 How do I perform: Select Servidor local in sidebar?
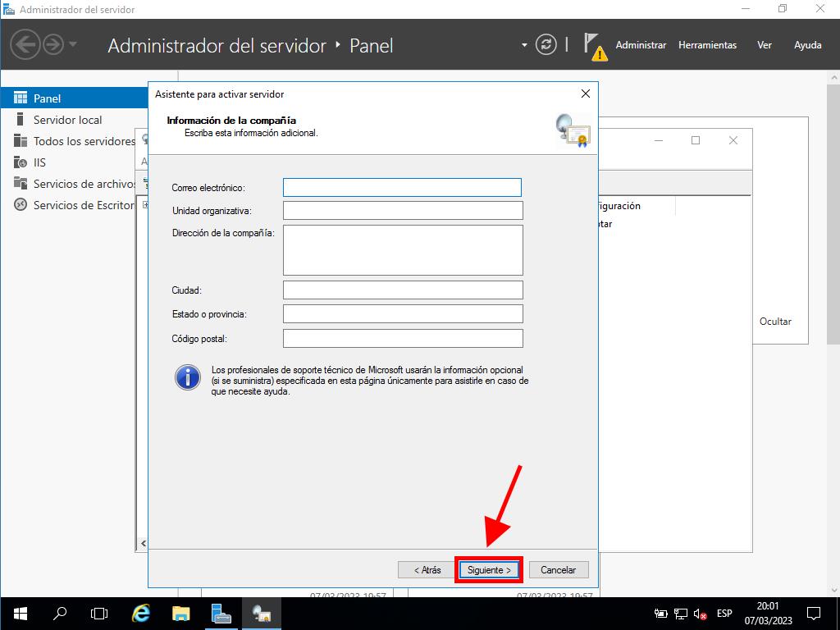pyautogui.click(x=67, y=120)
